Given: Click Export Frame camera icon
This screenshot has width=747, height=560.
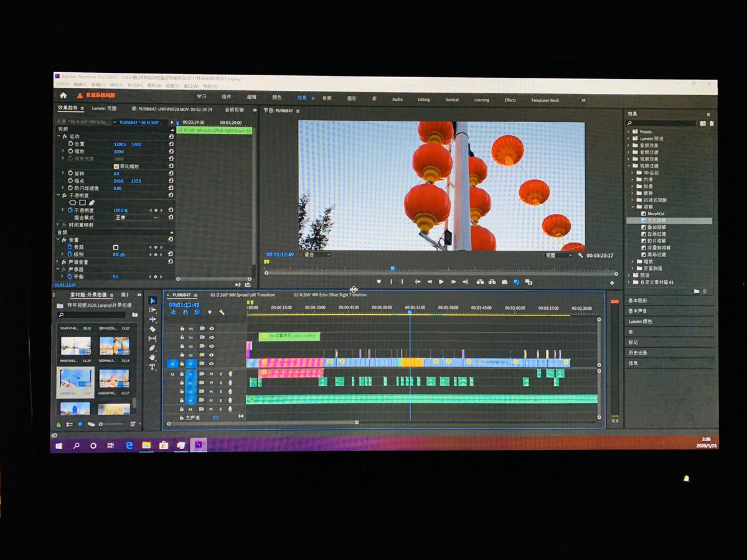Looking at the screenshot, I should [504, 282].
